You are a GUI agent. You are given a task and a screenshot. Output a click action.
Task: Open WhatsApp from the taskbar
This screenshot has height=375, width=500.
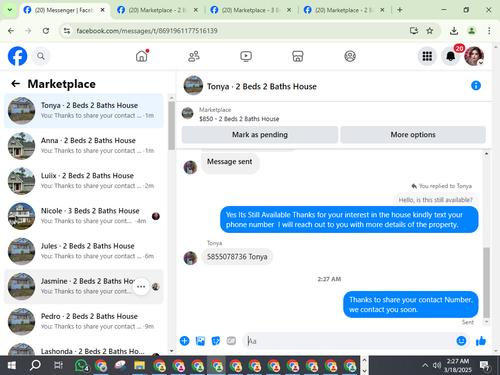click(82, 366)
